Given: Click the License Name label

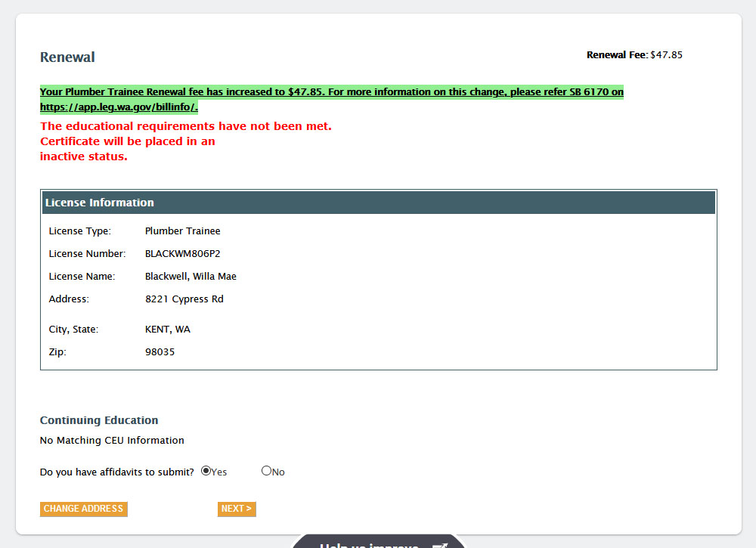Looking at the screenshot, I should (x=82, y=276).
